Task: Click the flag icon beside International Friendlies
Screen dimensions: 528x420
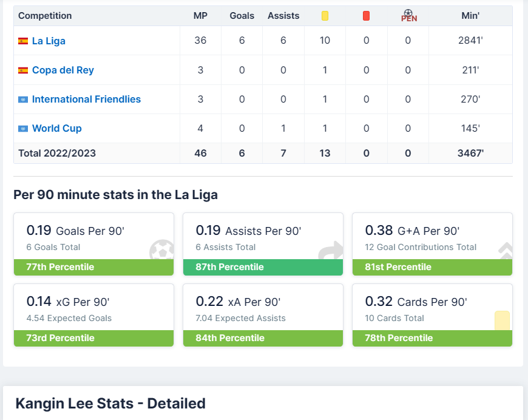Action: [x=23, y=100]
